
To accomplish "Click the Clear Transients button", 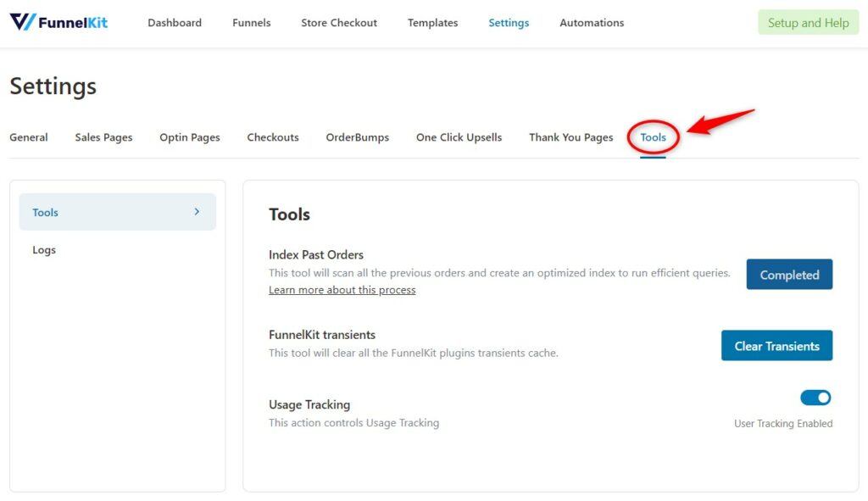I will point(776,345).
